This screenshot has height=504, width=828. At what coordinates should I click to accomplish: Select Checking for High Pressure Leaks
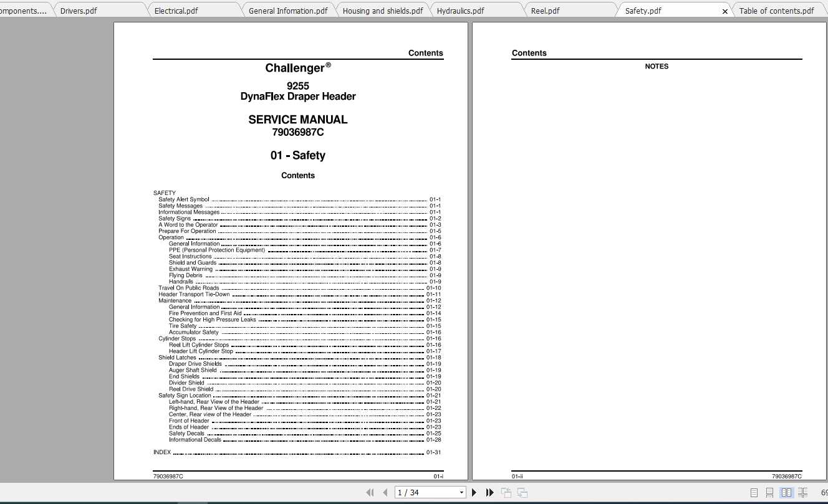click(x=305, y=320)
